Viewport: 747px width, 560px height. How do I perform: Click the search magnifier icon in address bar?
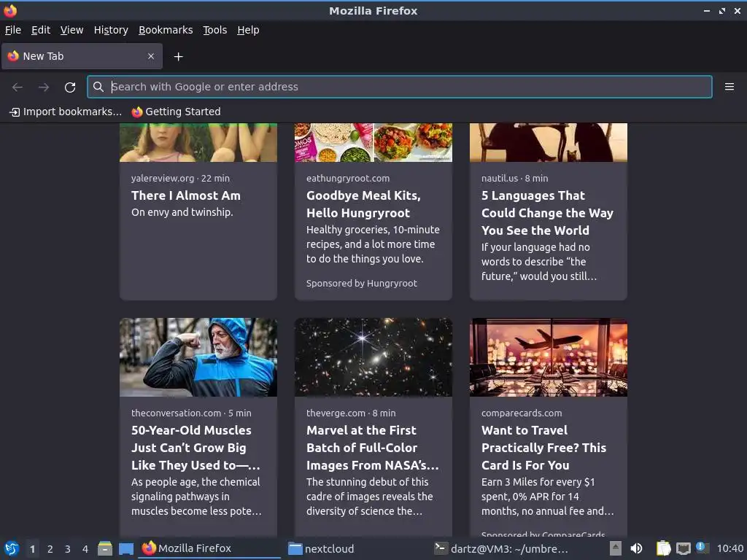pos(98,87)
